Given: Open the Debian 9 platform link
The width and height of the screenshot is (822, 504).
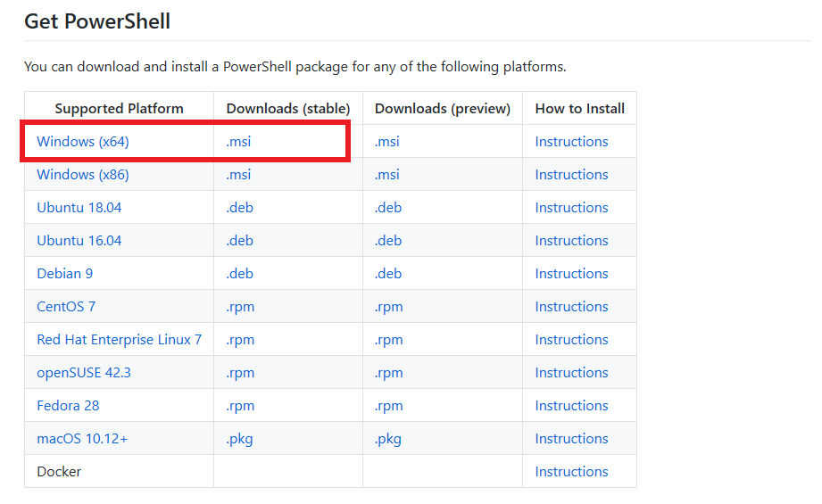Looking at the screenshot, I should [x=65, y=274].
